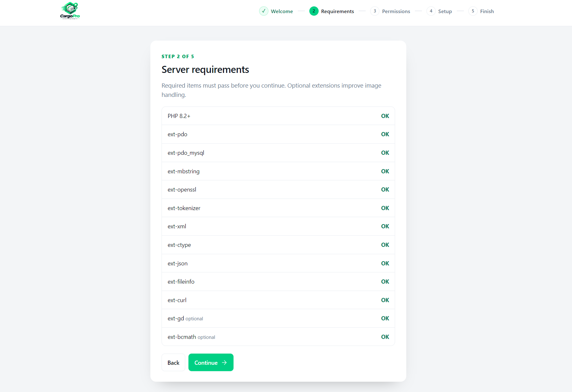Select the ext-fileinfo entry
Screen dimensions: 572x392
pyautogui.click(x=278, y=282)
